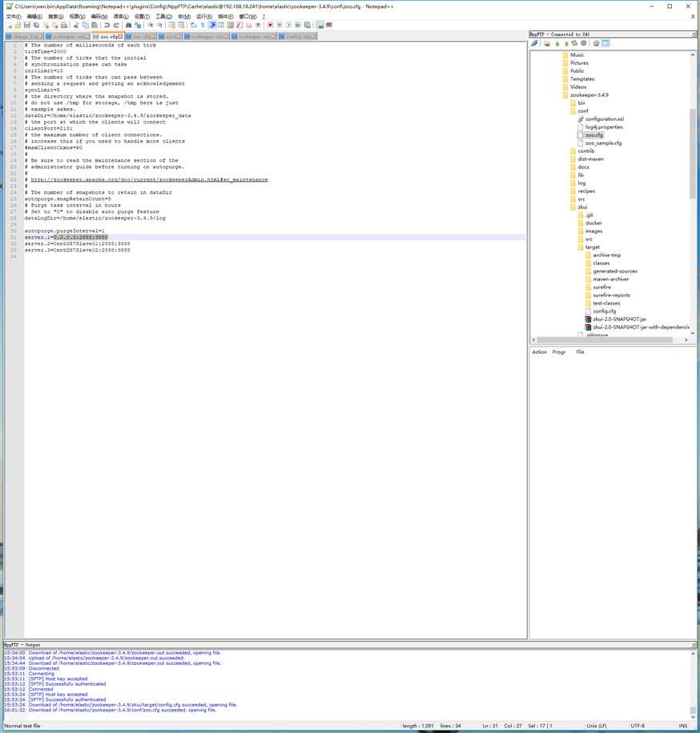
Task: Close the NppFTP Output panel
Action: pyautogui.click(x=694, y=645)
